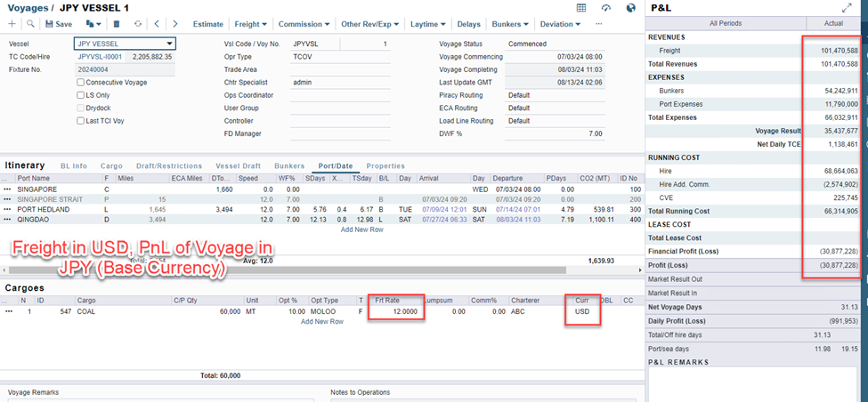Tick the LS Only checkbox
Screen dimensions: 868x402
(81, 95)
